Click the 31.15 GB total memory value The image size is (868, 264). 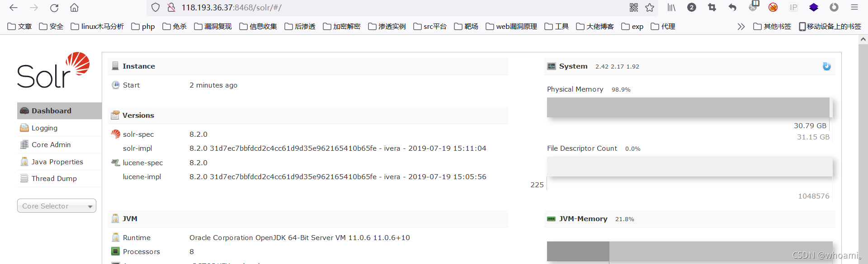(813, 137)
